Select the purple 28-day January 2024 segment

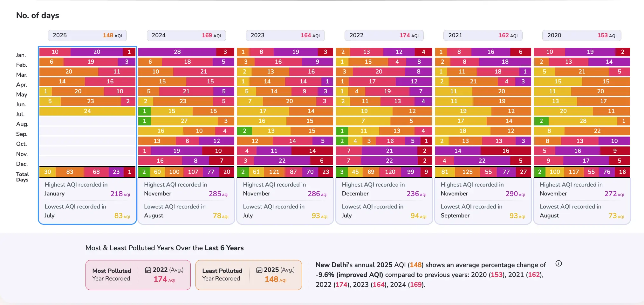tap(177, 52)
